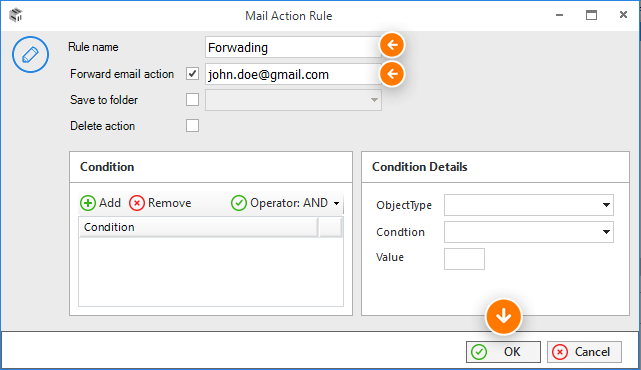Enable the Save to folder checkbox
641x370 pixels.
coord(192,99)
